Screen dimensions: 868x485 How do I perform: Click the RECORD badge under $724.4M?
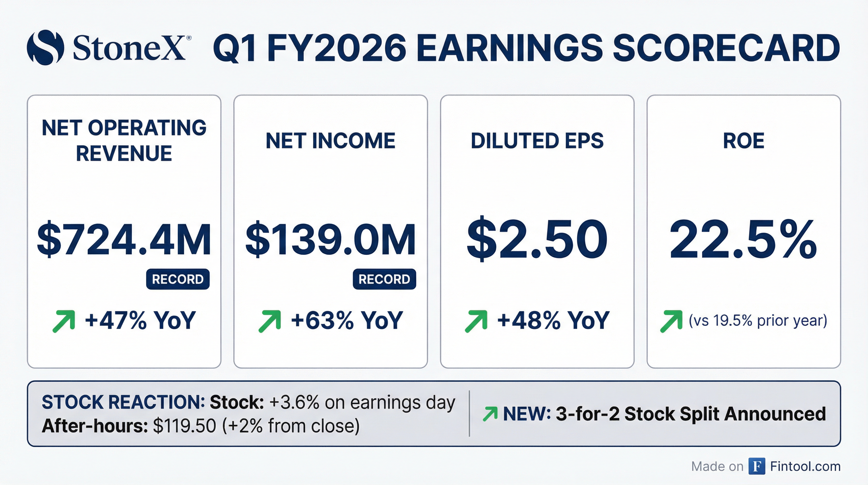178,279
